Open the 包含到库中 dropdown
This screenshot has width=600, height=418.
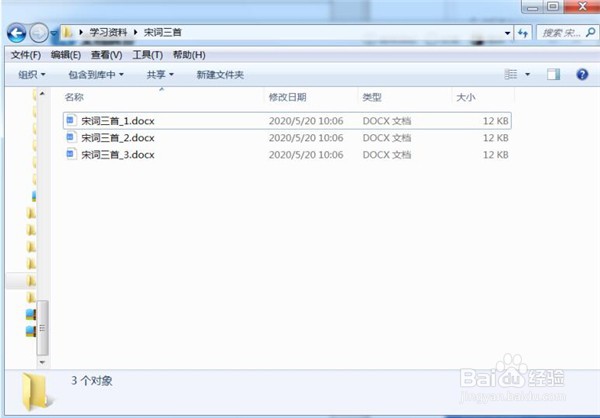coord(96,75)
